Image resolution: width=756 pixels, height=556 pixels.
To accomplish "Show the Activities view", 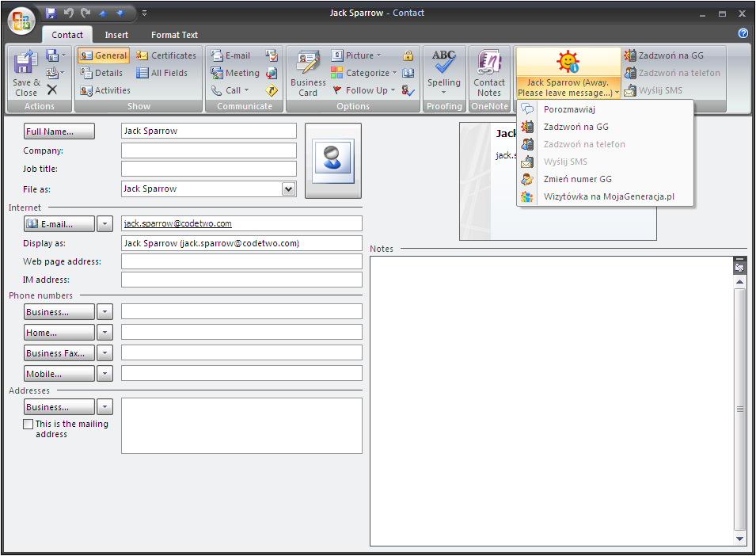I will click(x=105, y=90).
